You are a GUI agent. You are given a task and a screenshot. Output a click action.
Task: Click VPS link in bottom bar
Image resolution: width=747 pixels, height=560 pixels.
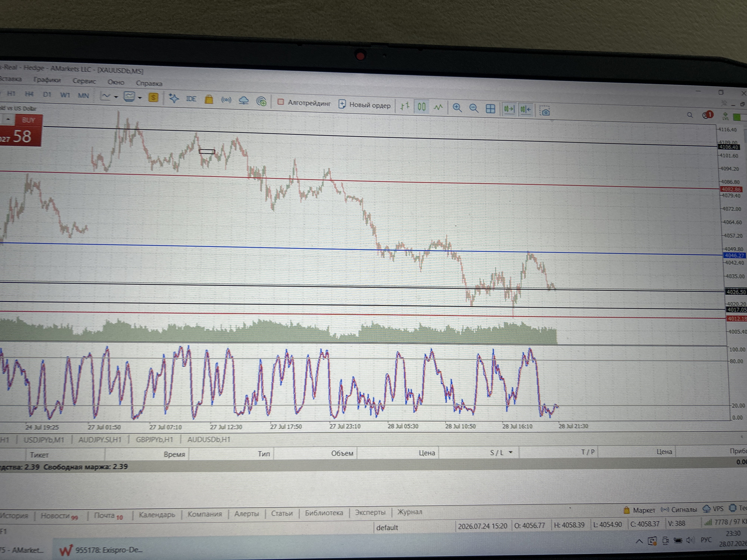713,509
